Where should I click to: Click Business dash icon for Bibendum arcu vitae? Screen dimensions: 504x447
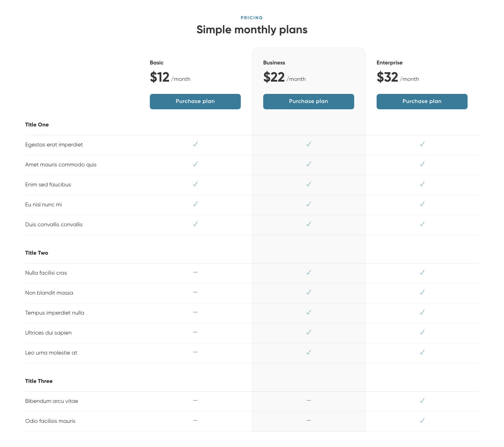309,400
